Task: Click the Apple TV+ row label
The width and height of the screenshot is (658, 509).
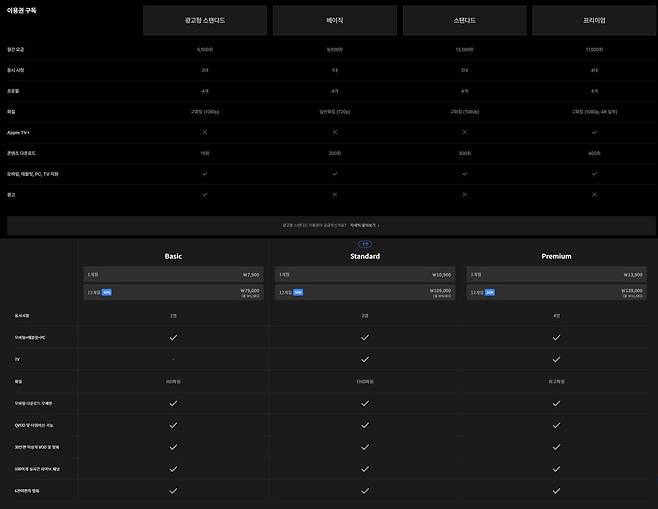Action: pyautogui.click(x=18, y=133)
